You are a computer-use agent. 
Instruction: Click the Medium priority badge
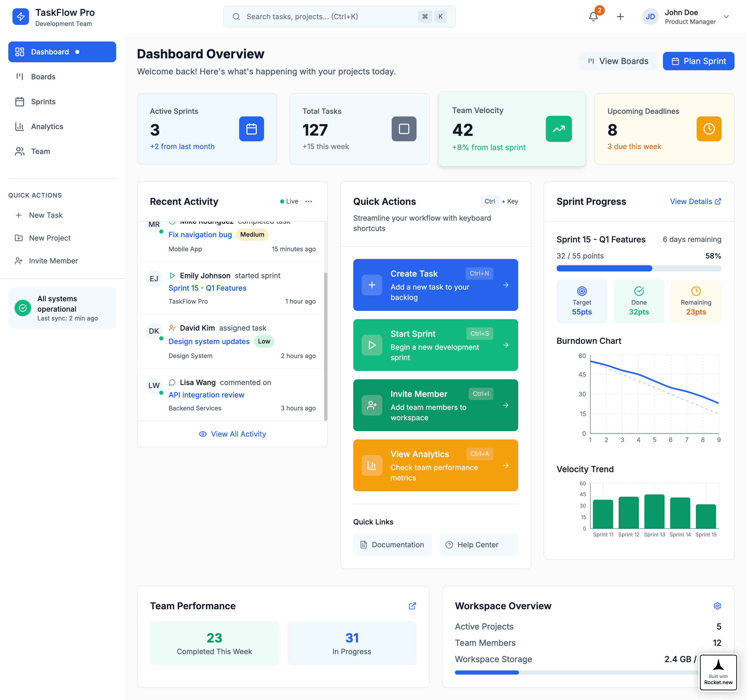click(x=252, y=234)
